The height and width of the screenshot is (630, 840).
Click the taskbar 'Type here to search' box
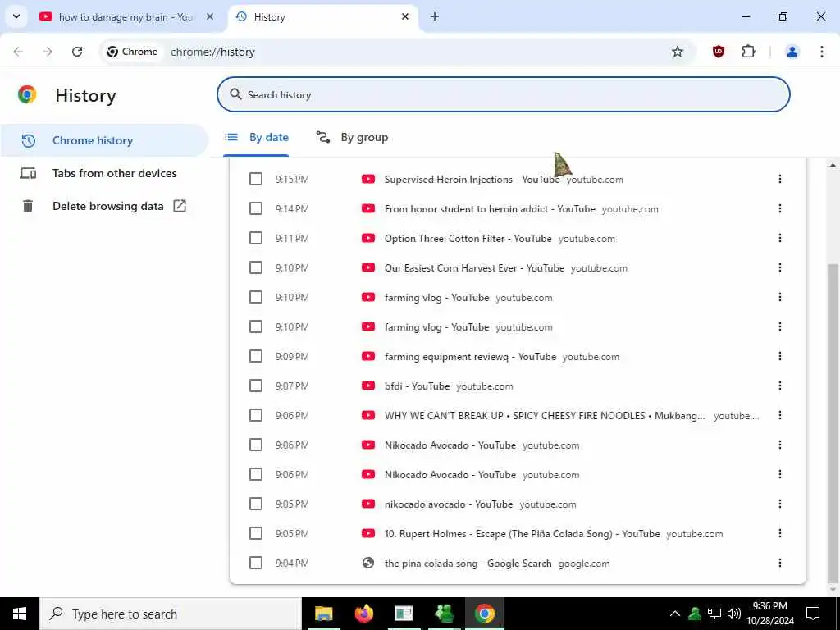pyautogui.click(x=171, y=614)
